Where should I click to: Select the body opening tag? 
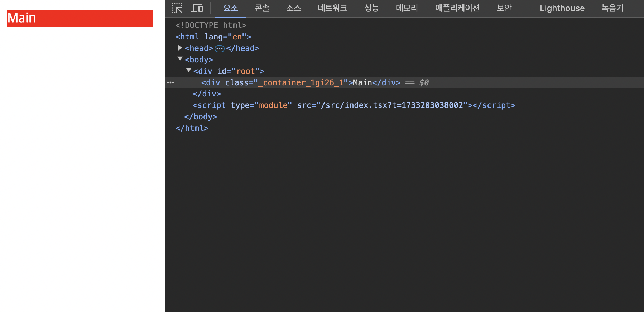click(199, 60)
